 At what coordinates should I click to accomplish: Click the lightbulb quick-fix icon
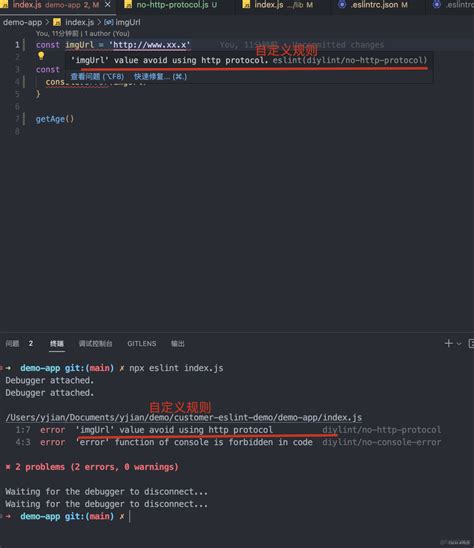(41, 56)
